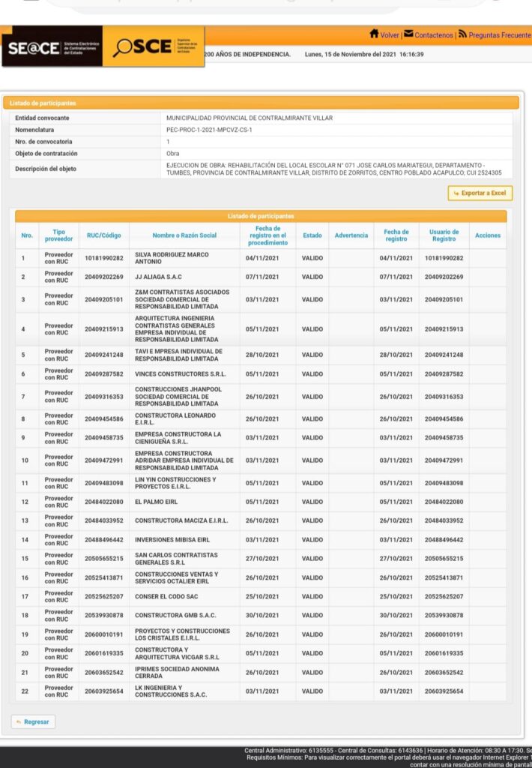Image resolution: width=532 pixels, height=768 pixels.
Task: Click the Acciones column header
Action: 488,235
